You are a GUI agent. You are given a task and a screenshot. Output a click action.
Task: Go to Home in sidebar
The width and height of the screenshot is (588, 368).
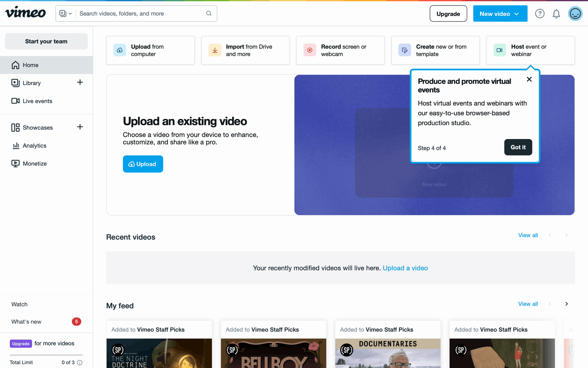pos(46,65)
